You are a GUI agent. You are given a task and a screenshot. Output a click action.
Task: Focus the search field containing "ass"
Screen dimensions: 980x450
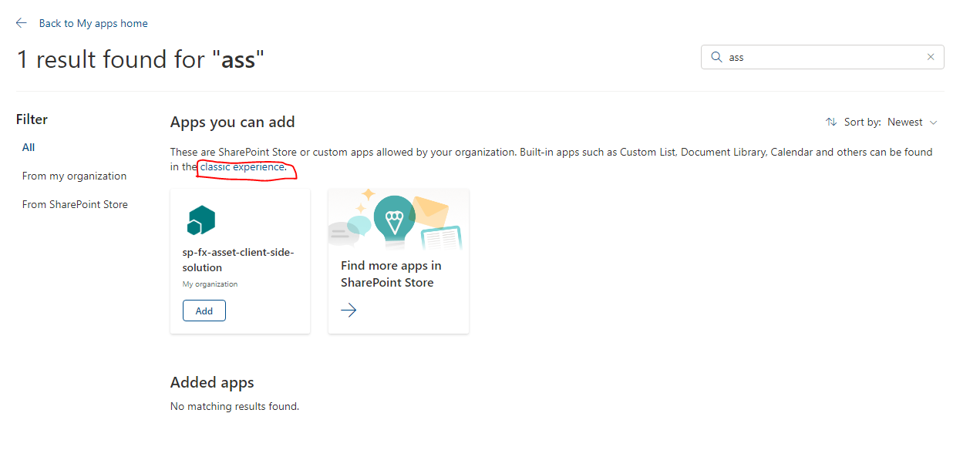pos(822,57)
